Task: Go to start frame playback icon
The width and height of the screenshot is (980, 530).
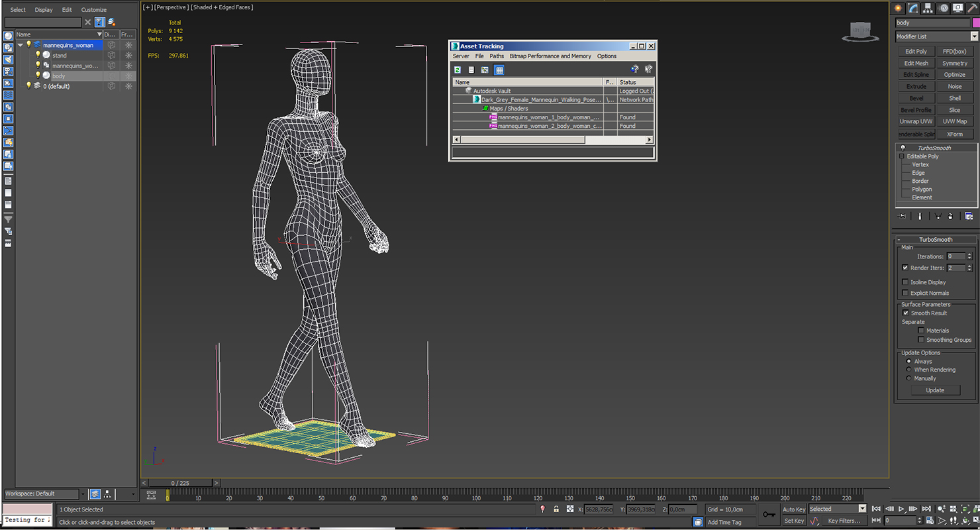Action: pyautogui.click(x=876, y=509)
